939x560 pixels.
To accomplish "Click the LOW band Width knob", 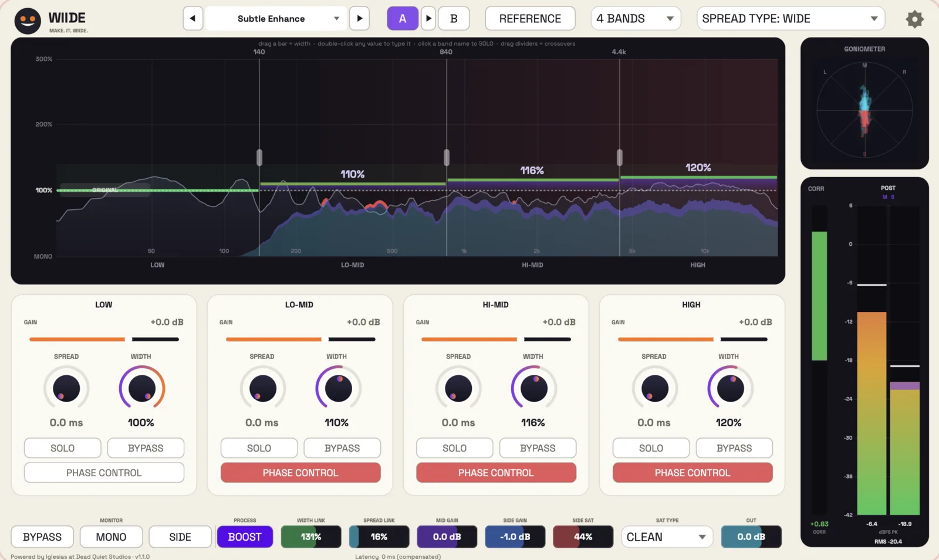I will click(x=141, y=388).
